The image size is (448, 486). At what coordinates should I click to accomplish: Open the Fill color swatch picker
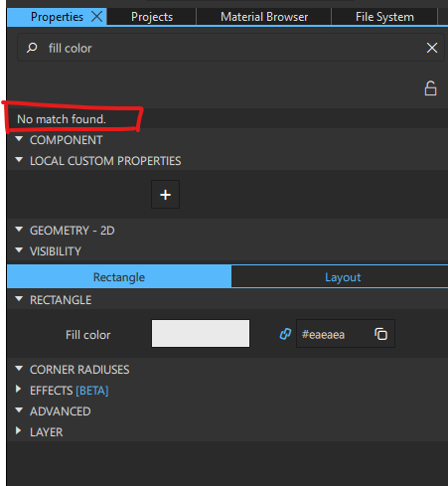tap(201, 333)
